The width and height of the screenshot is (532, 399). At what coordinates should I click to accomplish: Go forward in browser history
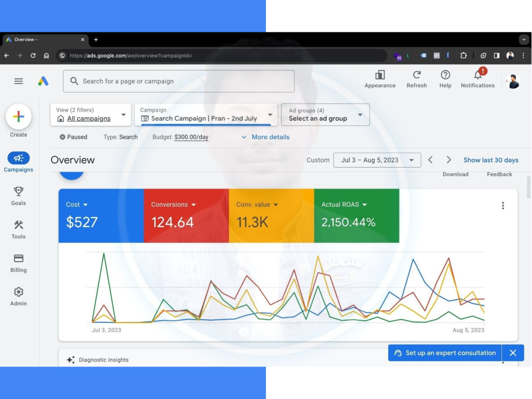pyautogui.click(x=20, y=55)
